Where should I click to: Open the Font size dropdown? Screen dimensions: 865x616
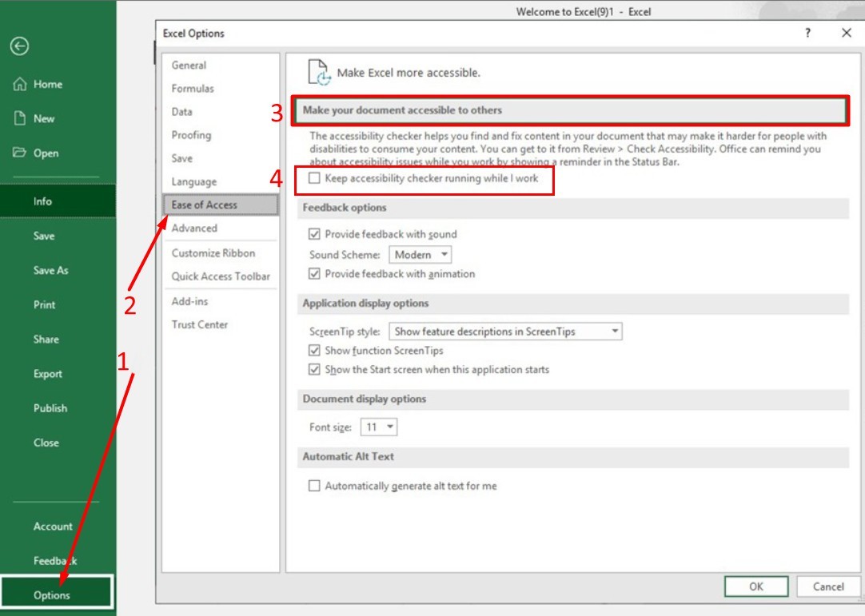(379, 427)
